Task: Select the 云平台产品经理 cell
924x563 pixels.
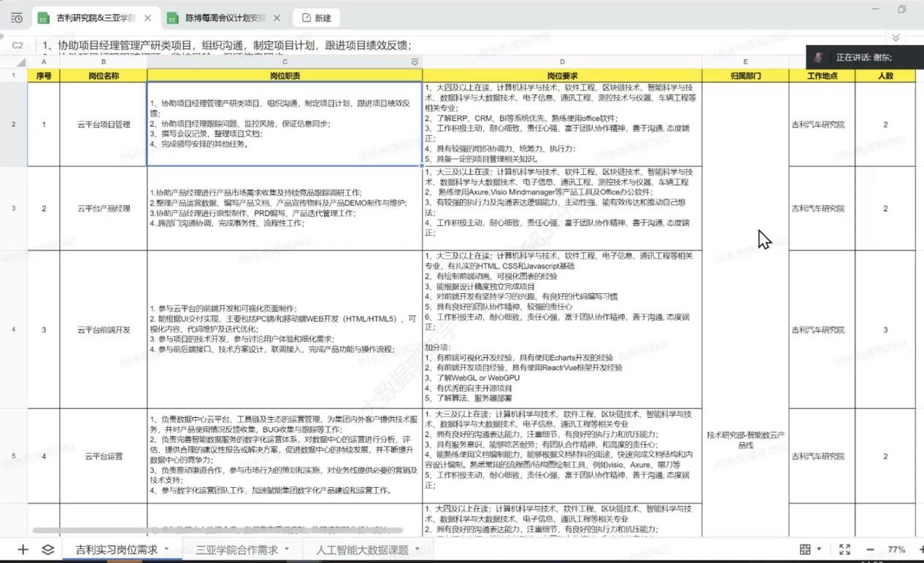Action: [103, 209]
